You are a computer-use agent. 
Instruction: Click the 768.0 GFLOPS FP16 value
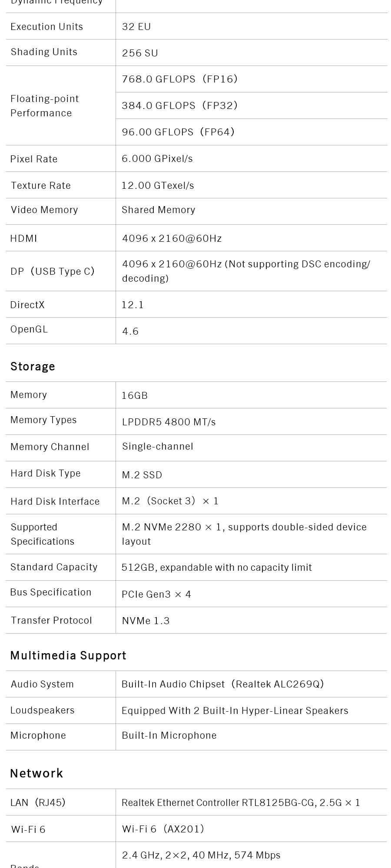pyautogui.click(x=180, y=79)
